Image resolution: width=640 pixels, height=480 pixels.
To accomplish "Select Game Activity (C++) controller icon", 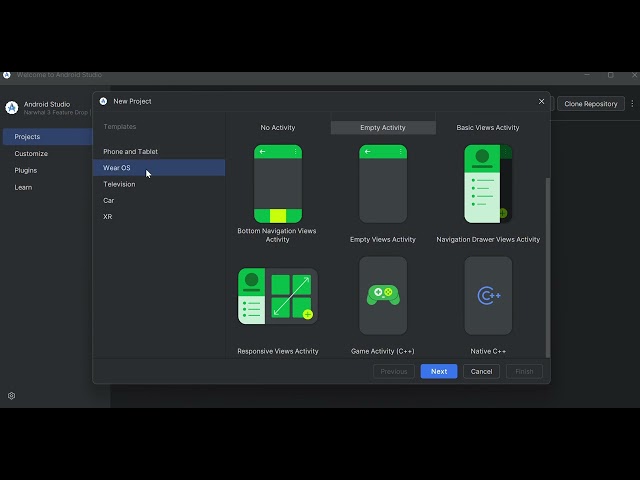I will pos(383,295).
